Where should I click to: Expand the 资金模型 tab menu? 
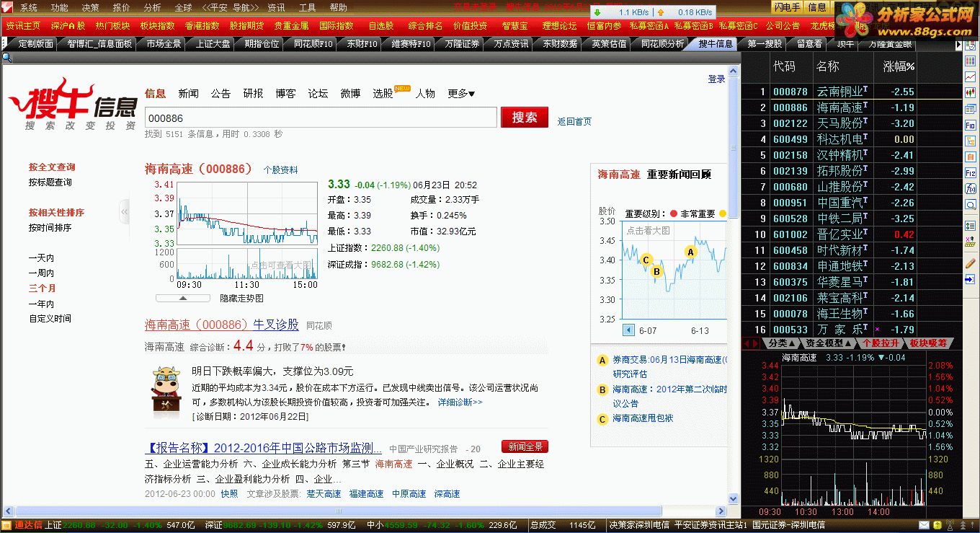[829, 343]
